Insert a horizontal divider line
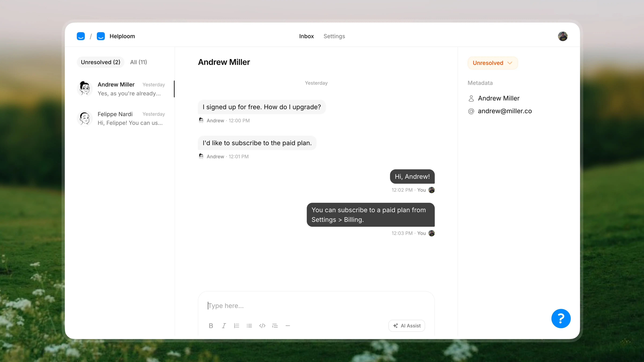The width and height of the screenshot is (644, 362). (288, 326)
